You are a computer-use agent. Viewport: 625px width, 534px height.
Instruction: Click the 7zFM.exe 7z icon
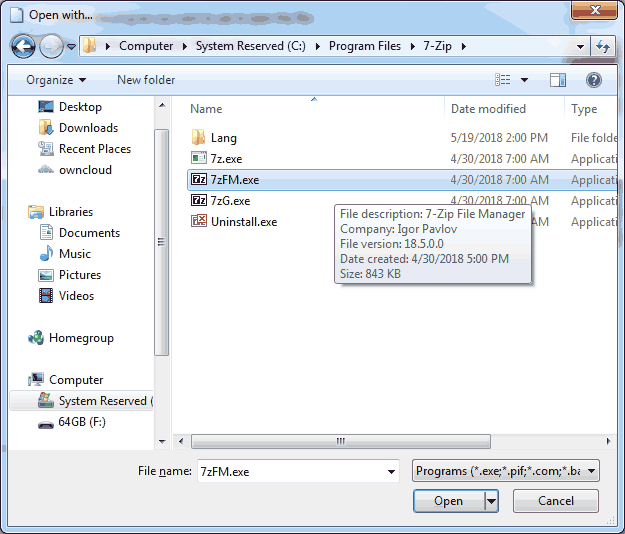[199, 179]
